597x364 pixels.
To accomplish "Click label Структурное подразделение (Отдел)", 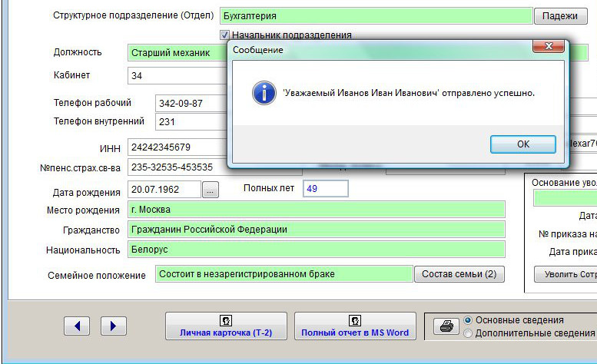I will 133,15.
